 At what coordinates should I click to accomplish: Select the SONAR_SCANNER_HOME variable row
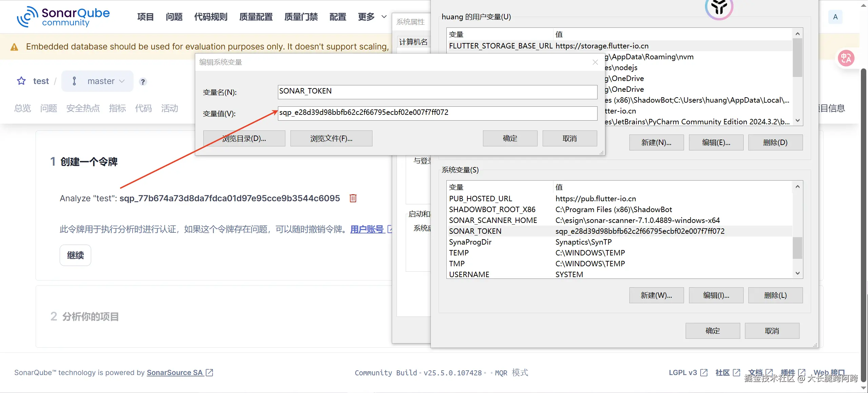click(493, 220)
